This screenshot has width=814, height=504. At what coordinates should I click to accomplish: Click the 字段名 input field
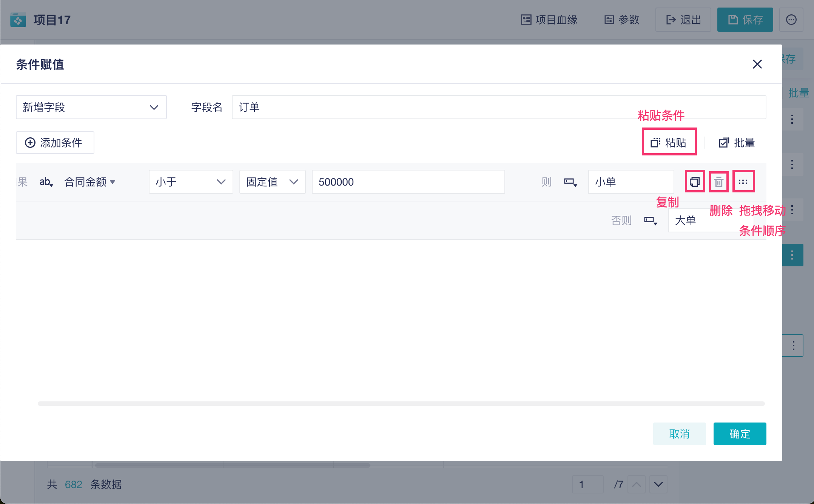coord(498,108)
